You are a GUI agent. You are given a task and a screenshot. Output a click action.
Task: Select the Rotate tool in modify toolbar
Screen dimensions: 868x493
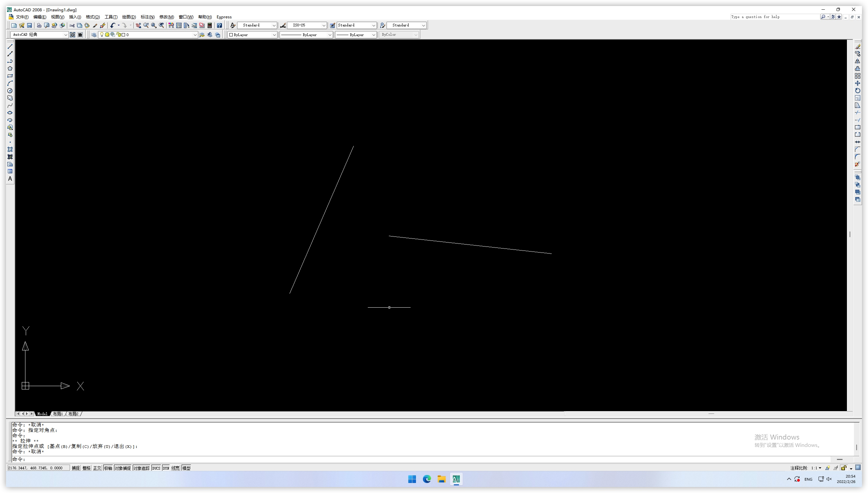858,91
